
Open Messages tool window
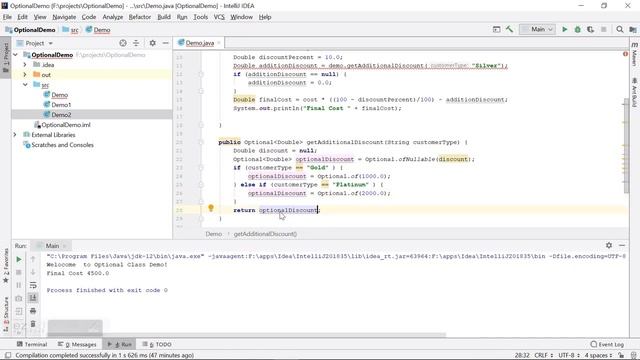77,344
